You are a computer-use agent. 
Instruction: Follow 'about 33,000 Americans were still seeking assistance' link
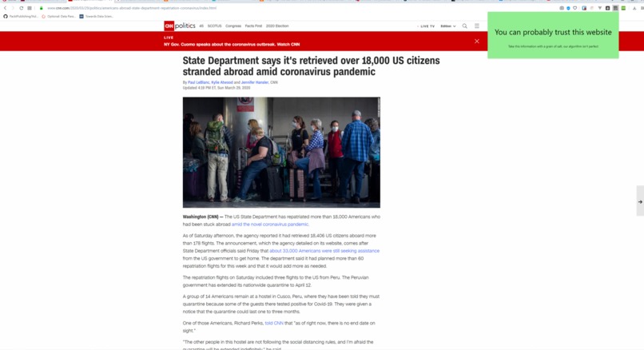click(x=324, y=251)
